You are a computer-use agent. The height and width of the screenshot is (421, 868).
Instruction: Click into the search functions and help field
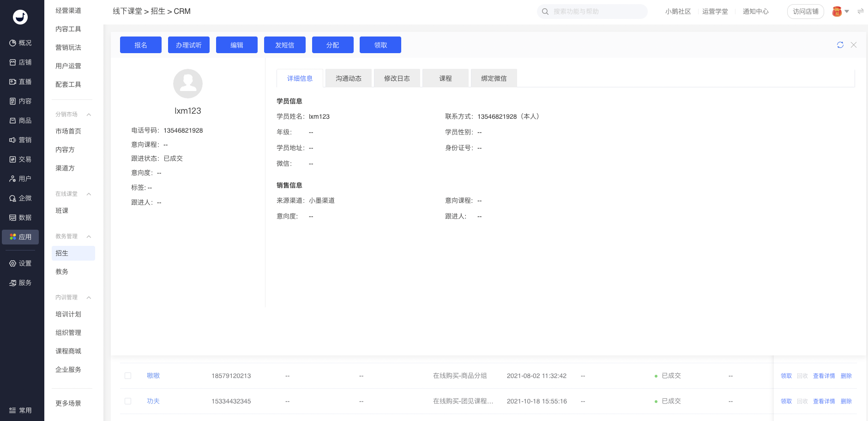pyautogui.click(x=596, y=12)
